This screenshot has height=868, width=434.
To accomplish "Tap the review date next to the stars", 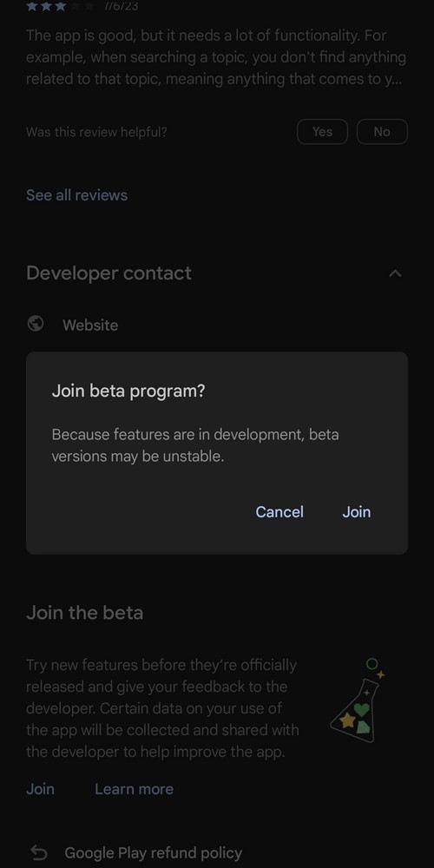I will click(122, 6).
